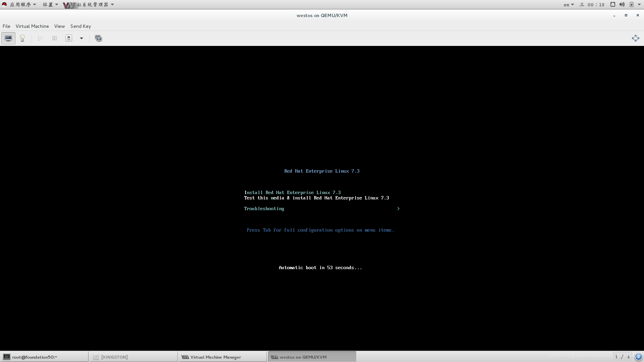Open the system menu arrow at top right
The height and width of the screenshot is (362, 644).
(639, 4)
